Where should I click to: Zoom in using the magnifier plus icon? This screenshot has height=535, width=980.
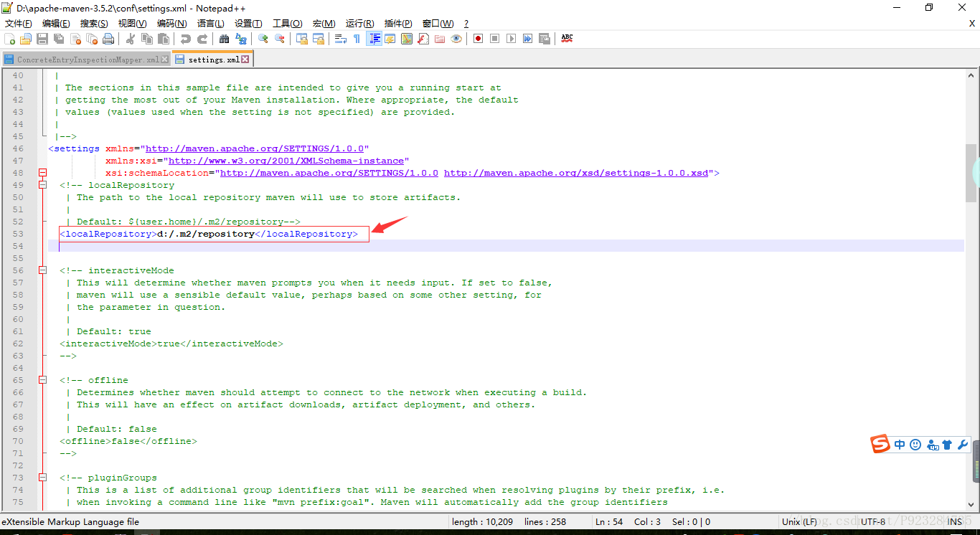263,39
